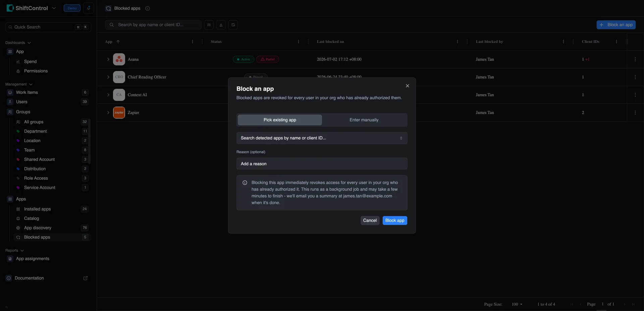Switch to the Enter manually tab
This screenshot has height=311, width=644.
[x=364, y=120]
